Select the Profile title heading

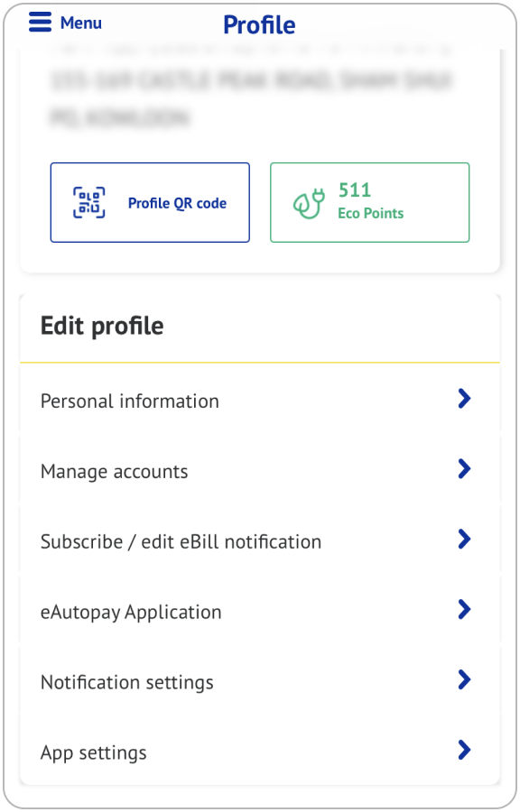pyautogui.click(x=259, y=23)
